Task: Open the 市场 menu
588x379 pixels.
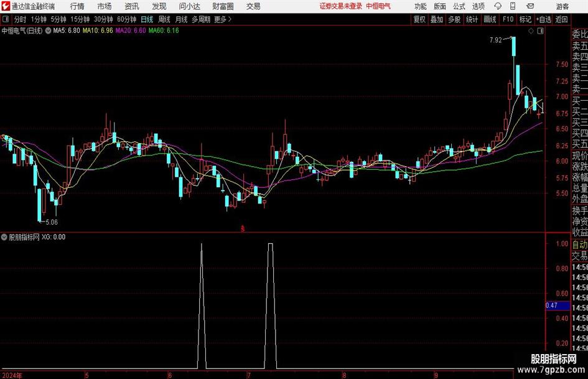Action: click(x=105, y=6)
